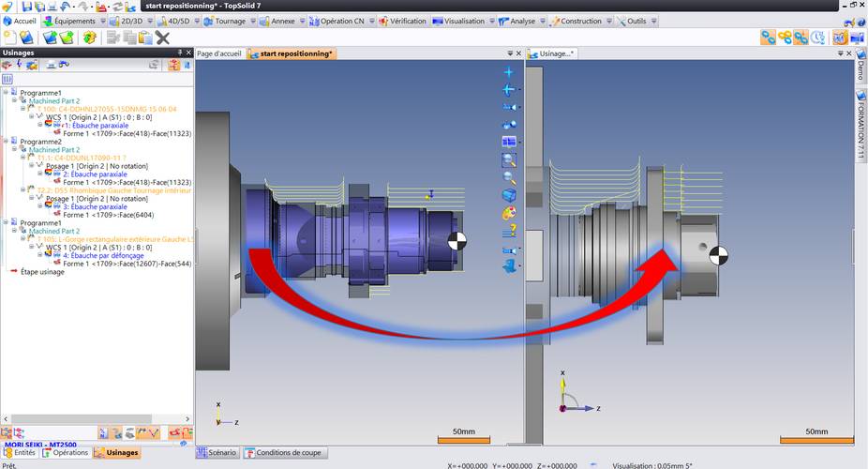This screenshot has width=868, height=469.
Task: Click the magnifier zoom icon in viewport toolbar
Action: 509,176
